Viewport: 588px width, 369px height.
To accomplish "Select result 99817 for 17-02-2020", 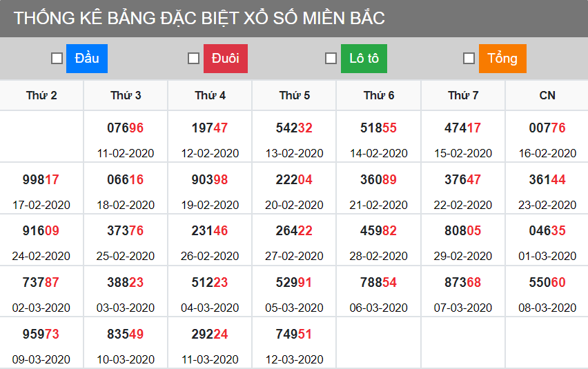I will pos(41,180).
